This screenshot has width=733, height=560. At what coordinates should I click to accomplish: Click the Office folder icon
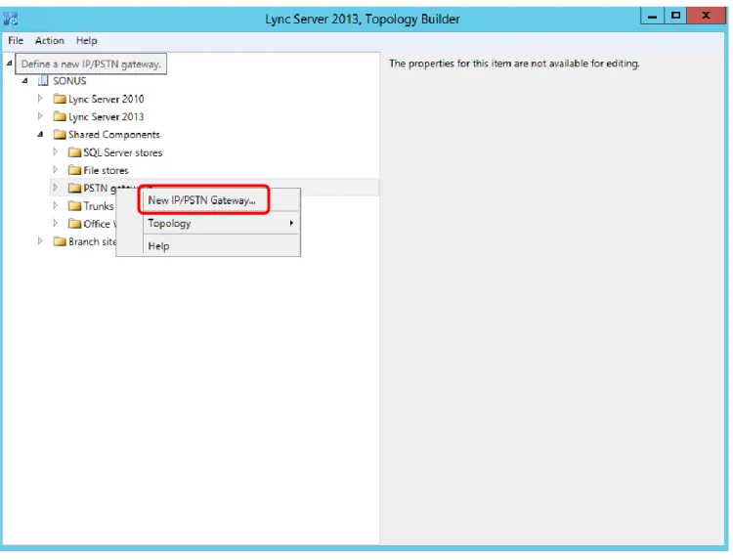click(x=74, y=224)
